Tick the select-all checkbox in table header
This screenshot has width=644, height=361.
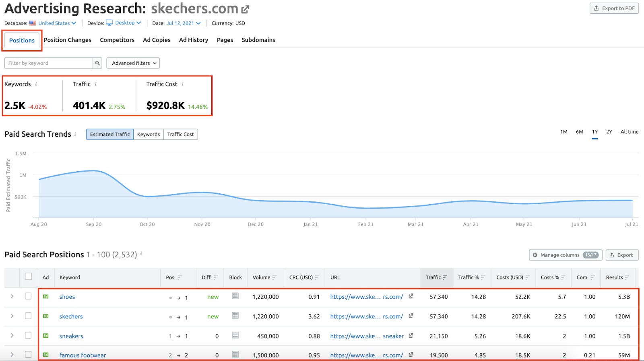click(28, 276)
